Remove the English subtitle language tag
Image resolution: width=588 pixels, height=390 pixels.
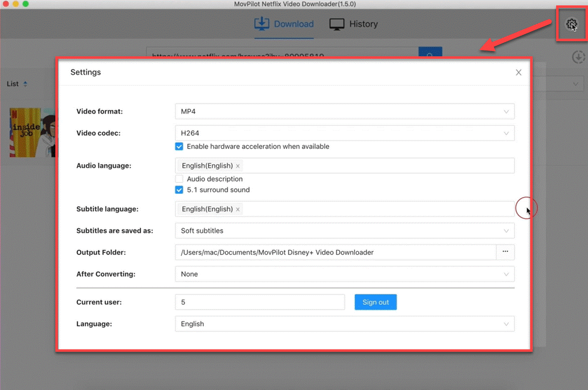(238, 209)
